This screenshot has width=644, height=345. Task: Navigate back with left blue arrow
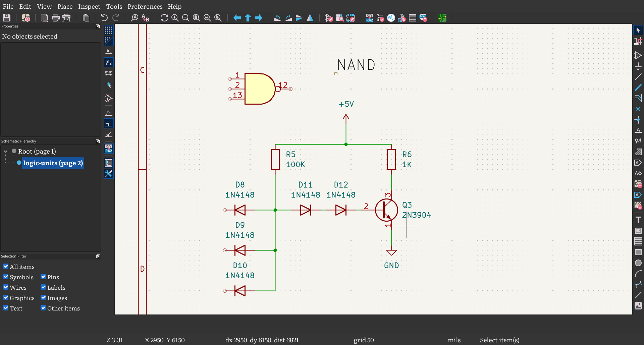(237, 18)
